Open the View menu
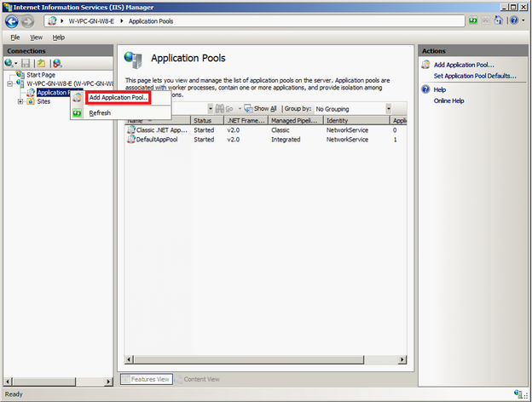Viewport: 532px width, 402px height. [x=36, y=37]
